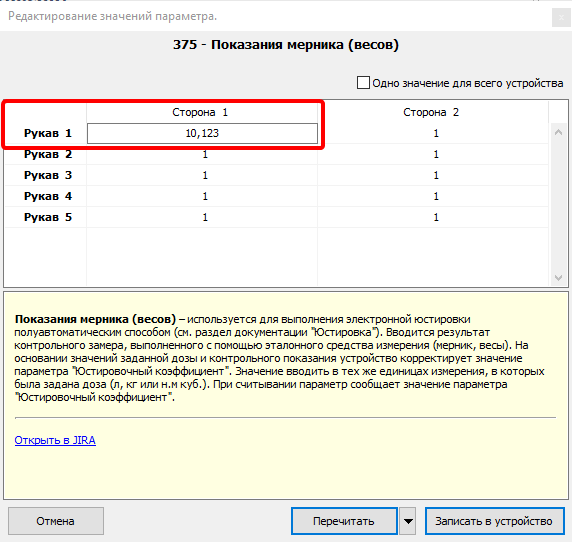Open the 'Открыть в JIRA' link
This screenshot has width=572, height=542.
pos(55,440)
